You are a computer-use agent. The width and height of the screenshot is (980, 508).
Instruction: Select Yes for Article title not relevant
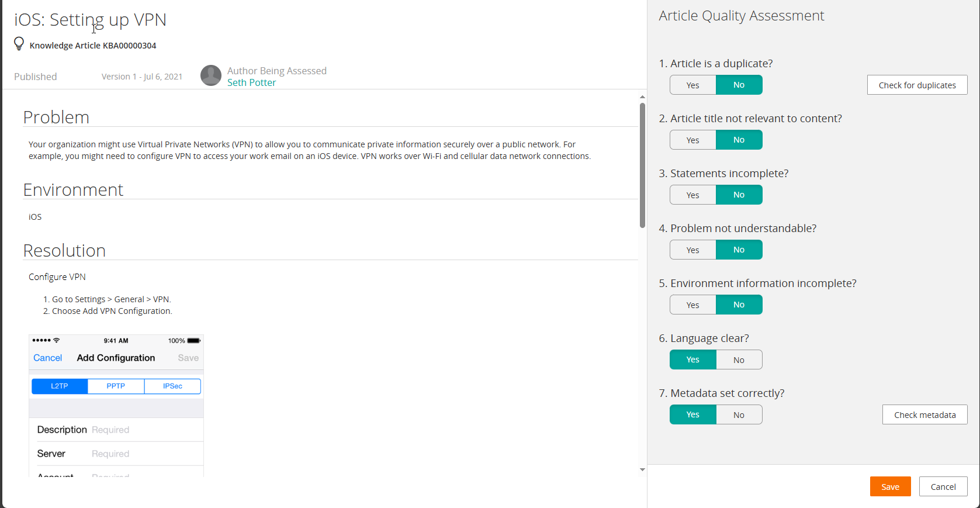tap(692, 140)
